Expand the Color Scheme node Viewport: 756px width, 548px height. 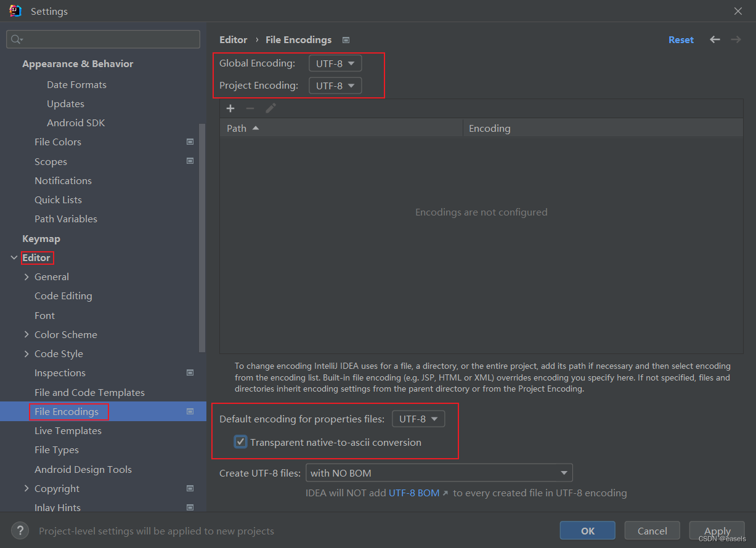26,334
